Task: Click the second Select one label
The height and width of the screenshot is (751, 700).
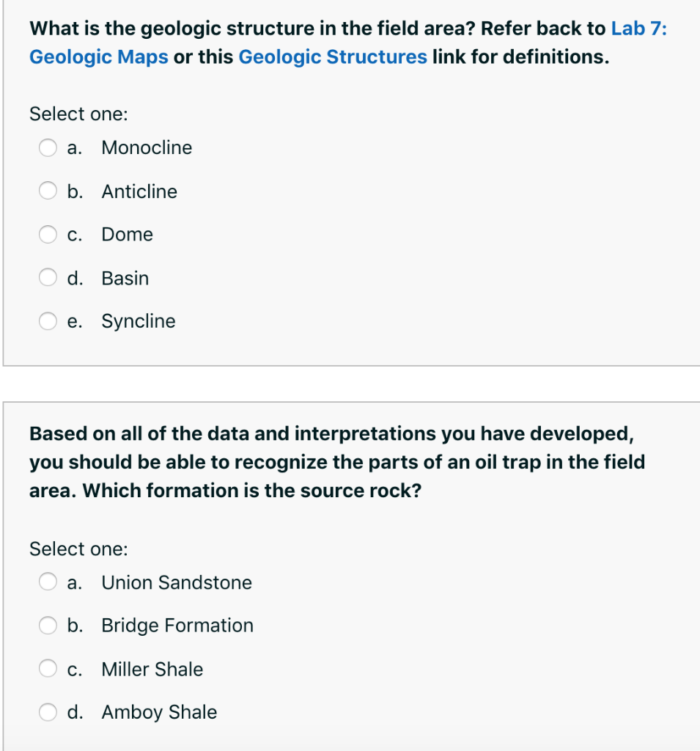Action: click(x=78, y=549)
